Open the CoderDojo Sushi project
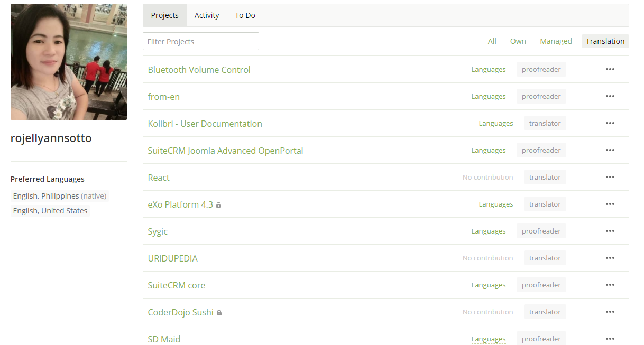644x345 pixels. 181,312
